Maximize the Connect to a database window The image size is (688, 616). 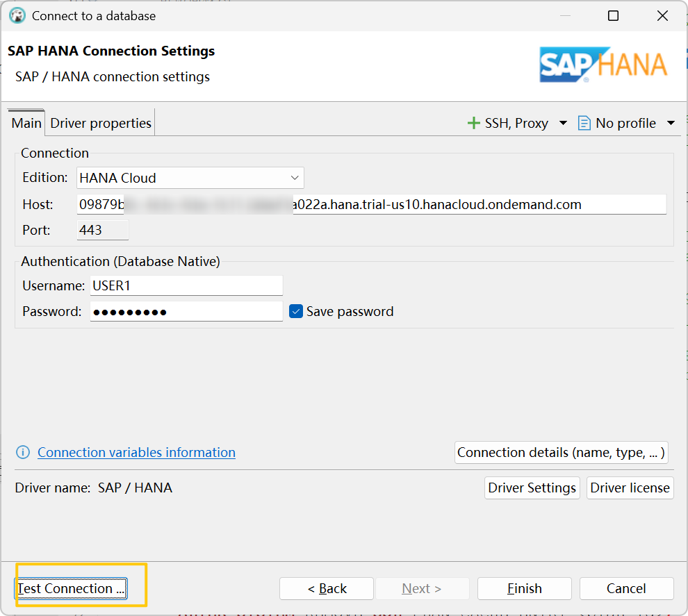(x=613, y=16)
